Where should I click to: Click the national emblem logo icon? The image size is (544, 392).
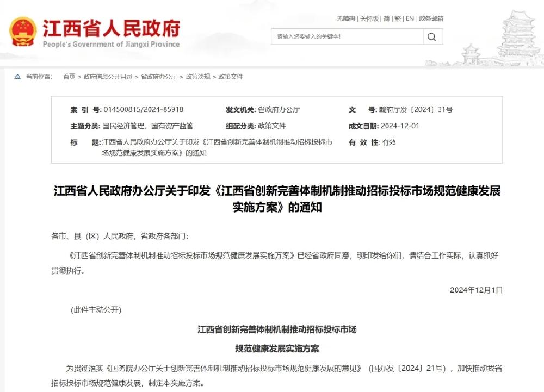coord(23,32)
